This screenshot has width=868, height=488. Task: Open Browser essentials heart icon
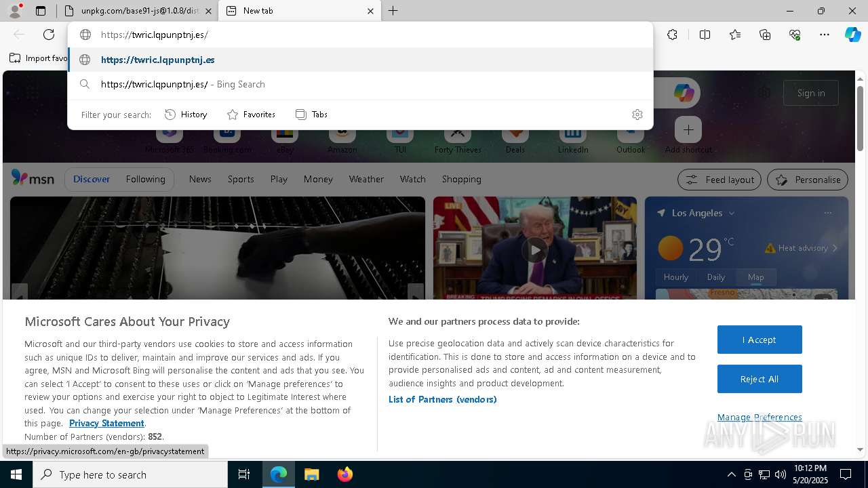click(795, 35)
